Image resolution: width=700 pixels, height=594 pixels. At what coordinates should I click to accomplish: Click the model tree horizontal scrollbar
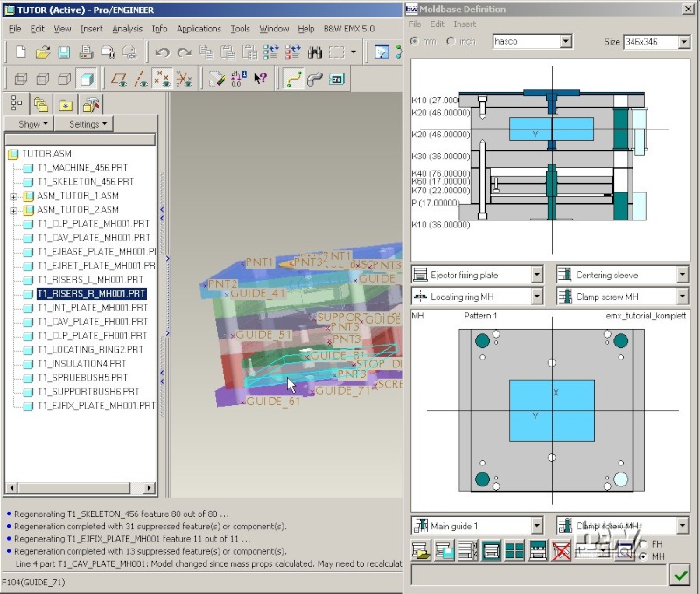(x=80, y=488)
